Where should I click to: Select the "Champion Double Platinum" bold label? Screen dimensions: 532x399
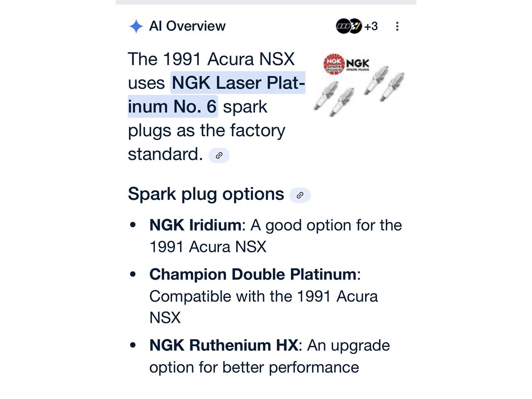click(x=253, y=274)
